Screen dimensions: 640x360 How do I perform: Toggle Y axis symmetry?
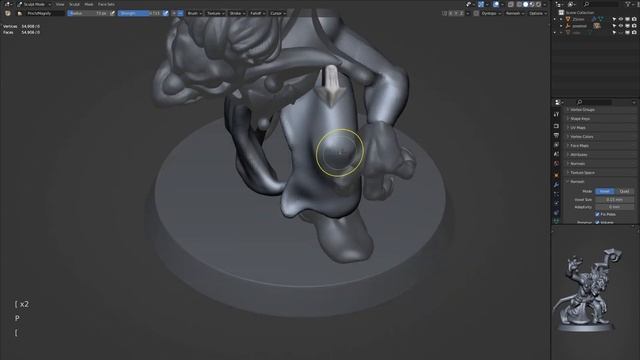tap(456, 13)
